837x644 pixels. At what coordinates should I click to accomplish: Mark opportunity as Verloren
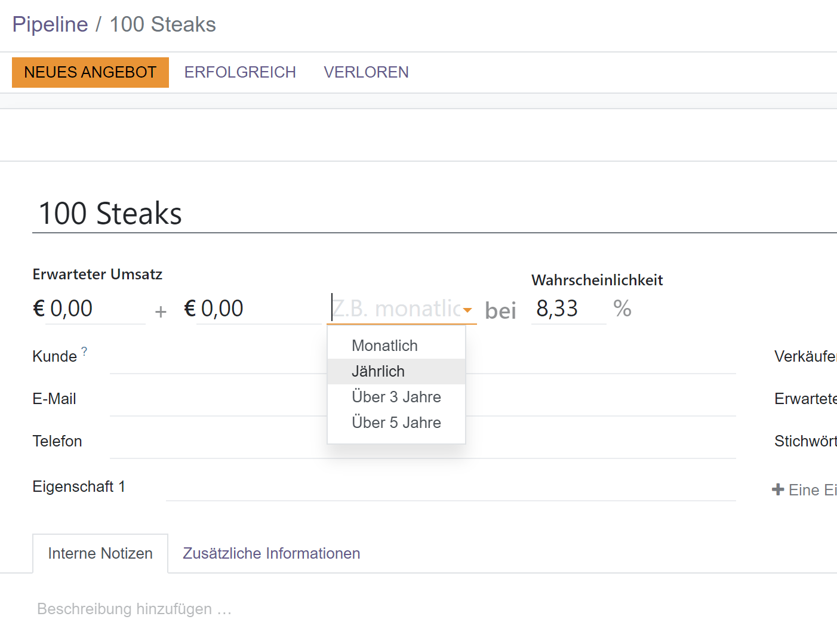pyautogui.click(x=366, y=72)
